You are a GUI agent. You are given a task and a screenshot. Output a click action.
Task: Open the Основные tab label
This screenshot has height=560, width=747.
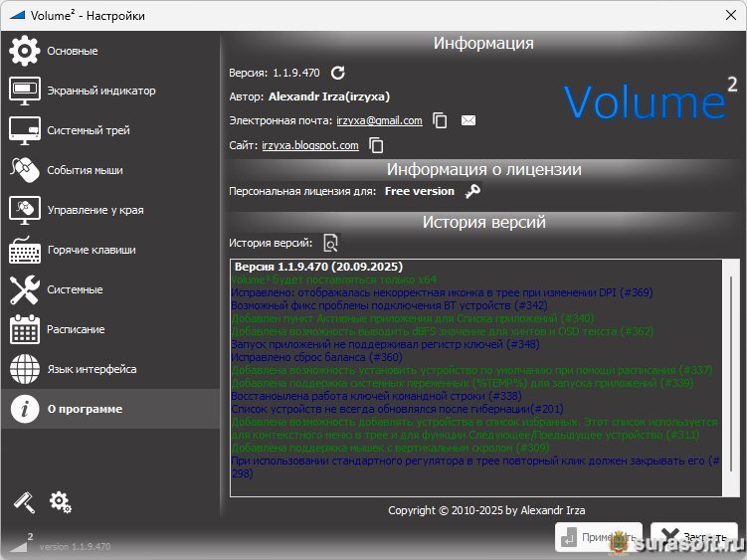coord(73,51)
